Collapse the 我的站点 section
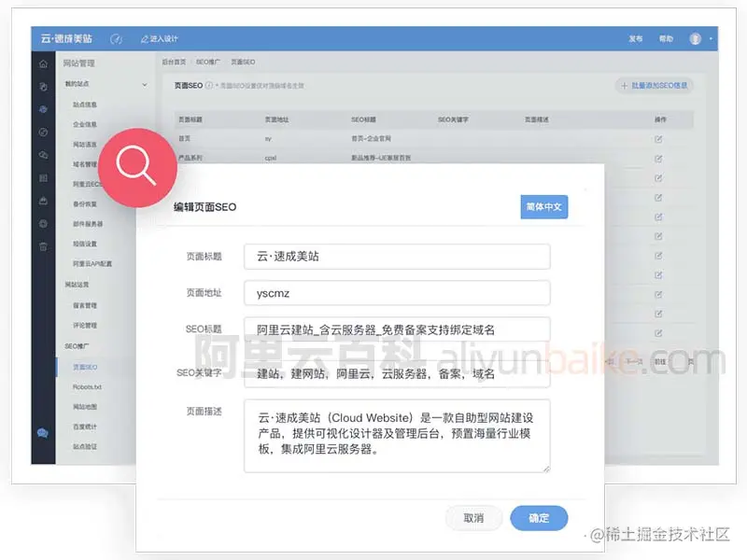 click(142, 83)
